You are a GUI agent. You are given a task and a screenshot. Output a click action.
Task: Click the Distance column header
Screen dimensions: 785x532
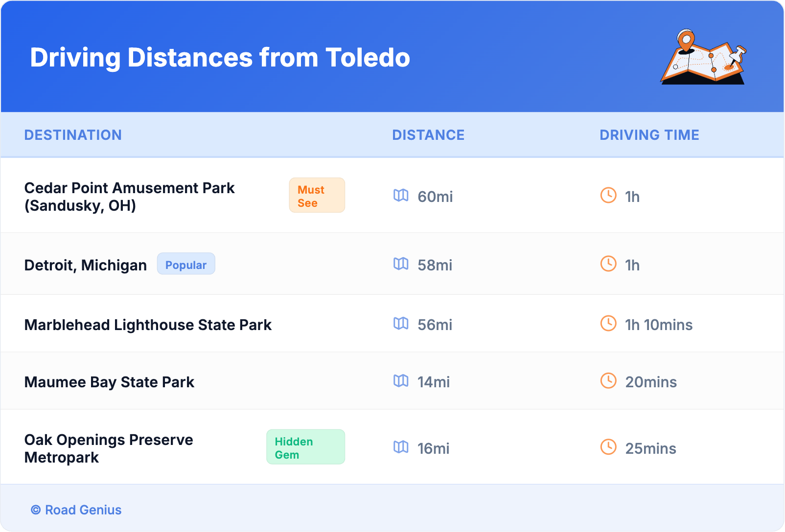[x=428, y=135]
